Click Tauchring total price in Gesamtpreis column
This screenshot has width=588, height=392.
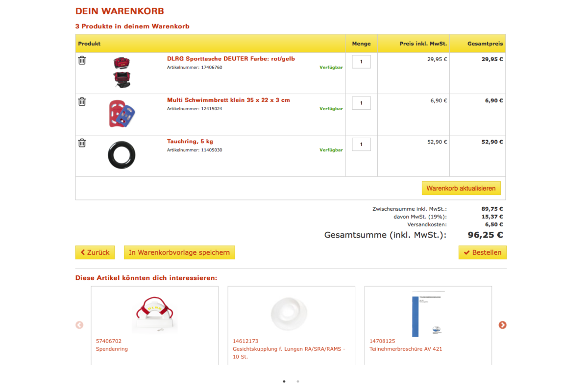tap(492, 142)
